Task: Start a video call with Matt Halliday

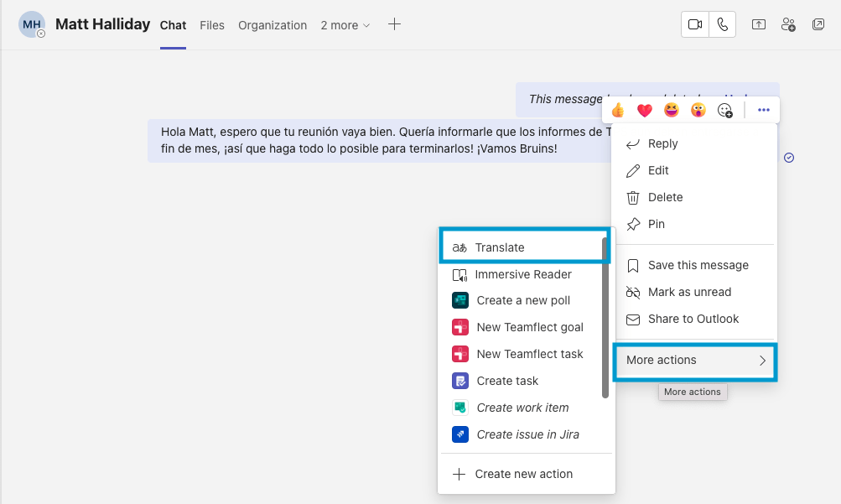Action: 695,25
